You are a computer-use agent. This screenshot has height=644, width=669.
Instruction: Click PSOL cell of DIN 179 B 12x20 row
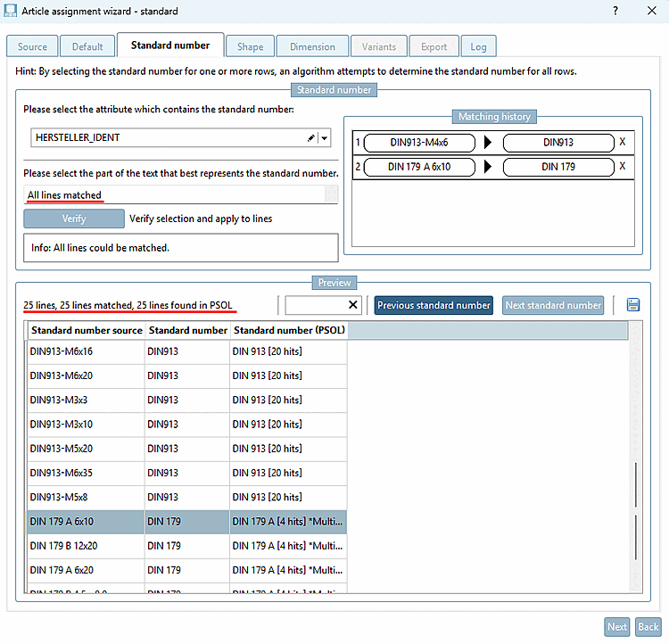[x=288, y=546]
